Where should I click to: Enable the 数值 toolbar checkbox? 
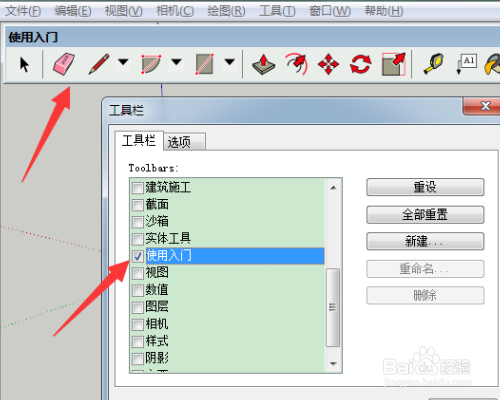click(x=138, y=290)
